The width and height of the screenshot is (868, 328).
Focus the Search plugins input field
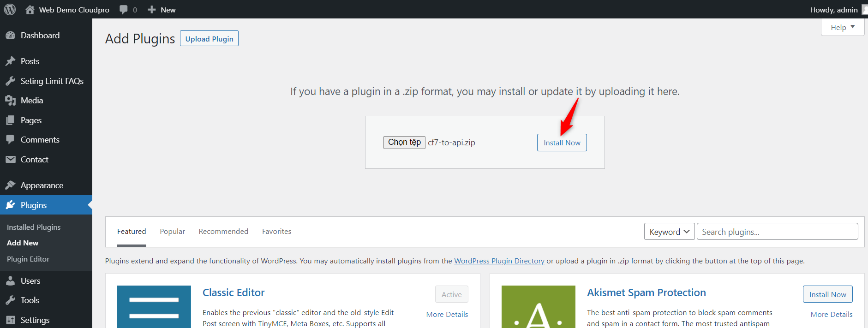coord(778,232)
